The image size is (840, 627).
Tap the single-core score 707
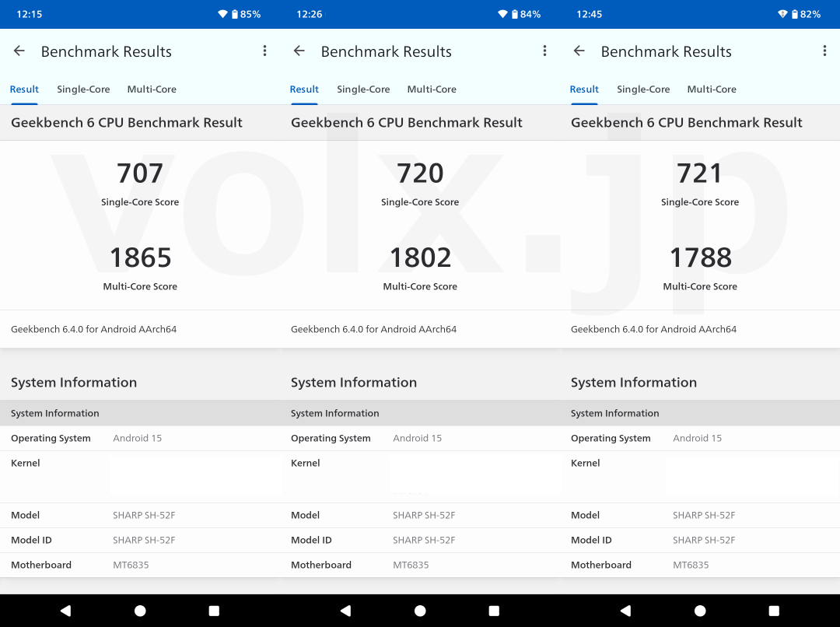[140, 173]
